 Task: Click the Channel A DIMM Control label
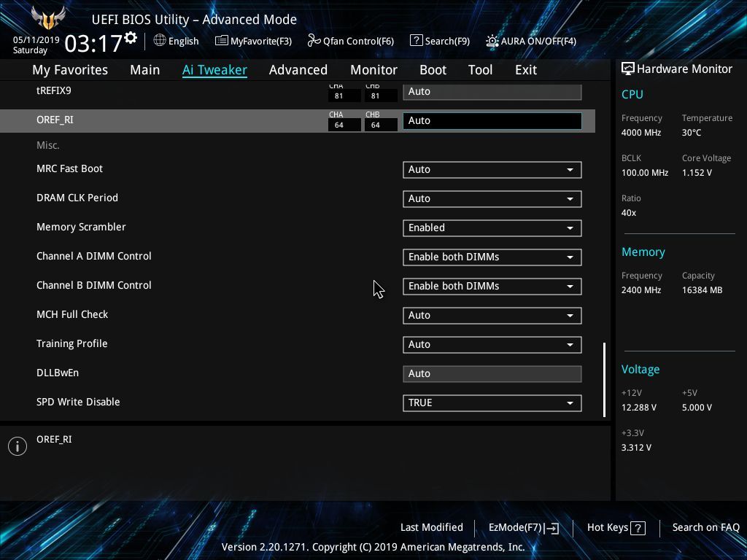94,256
